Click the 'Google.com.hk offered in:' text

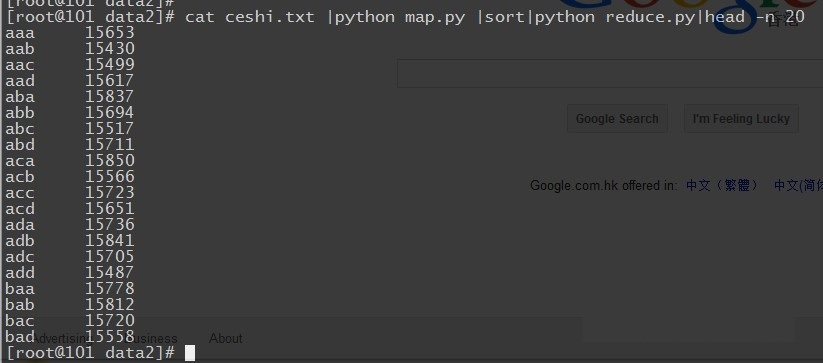tap(604, 186)
